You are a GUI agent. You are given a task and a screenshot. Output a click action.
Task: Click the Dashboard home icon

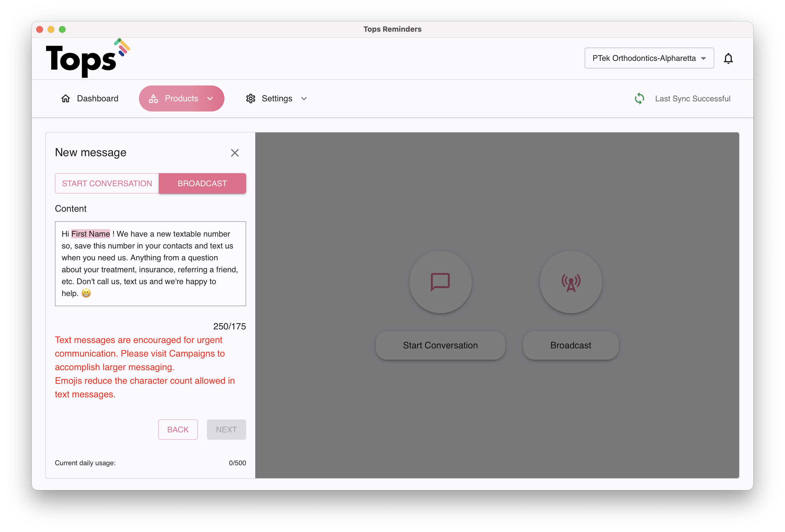66,99
